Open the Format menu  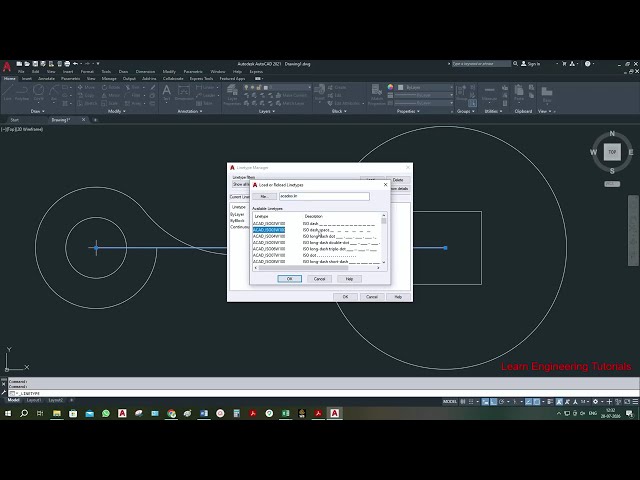coord(87,71)
